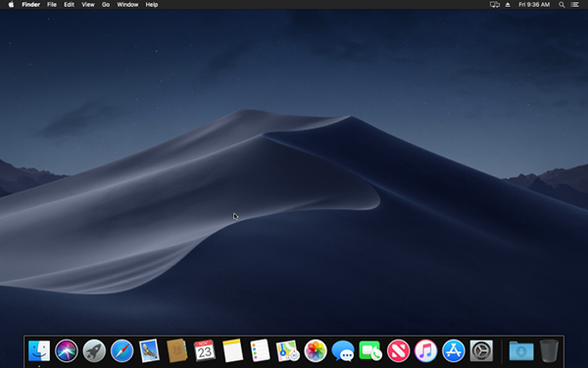Open System Preferences gear icon
Screen dimensions: 588x368
click(481, 350)
